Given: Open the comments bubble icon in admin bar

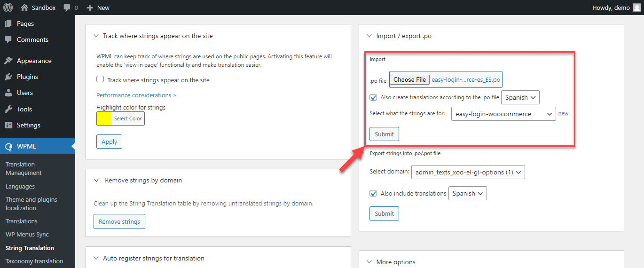Looking at the screenshot, I should click(67, 8).
